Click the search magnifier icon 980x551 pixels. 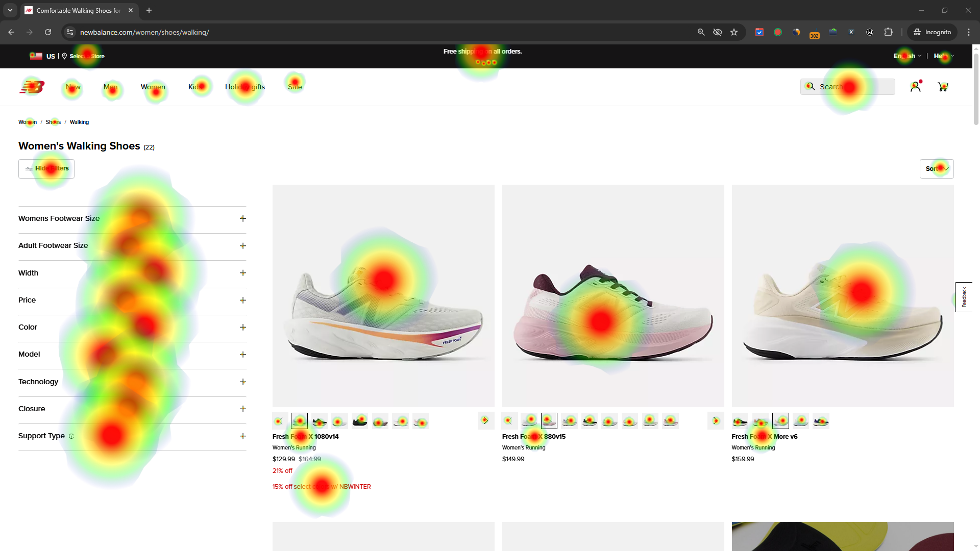tap(811, 87)
